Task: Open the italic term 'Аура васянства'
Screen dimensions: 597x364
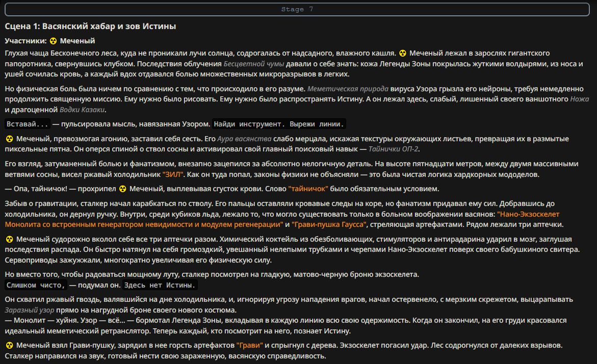Action: (244, 139)
